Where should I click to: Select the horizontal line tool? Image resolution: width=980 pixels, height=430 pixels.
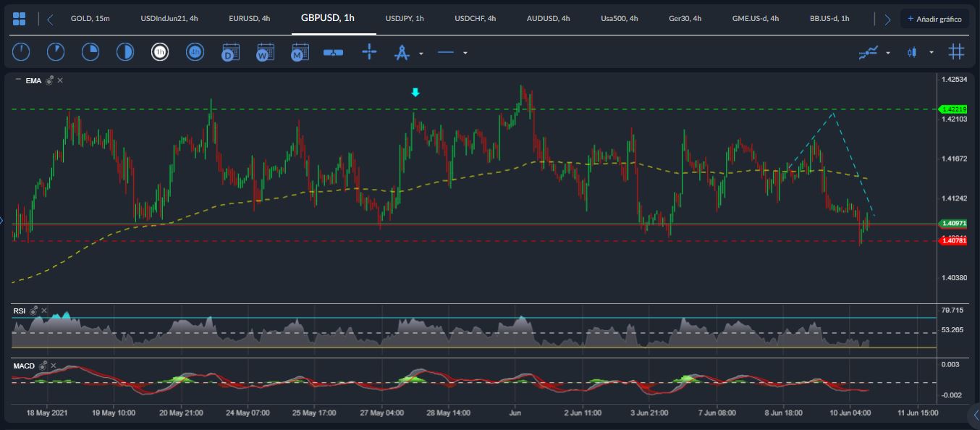tap(446, 52)
